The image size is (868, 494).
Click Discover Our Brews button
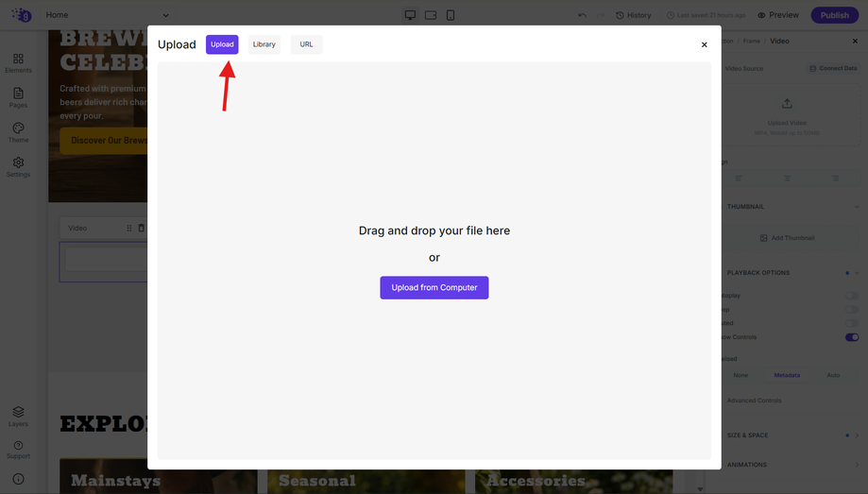(104, 141)
